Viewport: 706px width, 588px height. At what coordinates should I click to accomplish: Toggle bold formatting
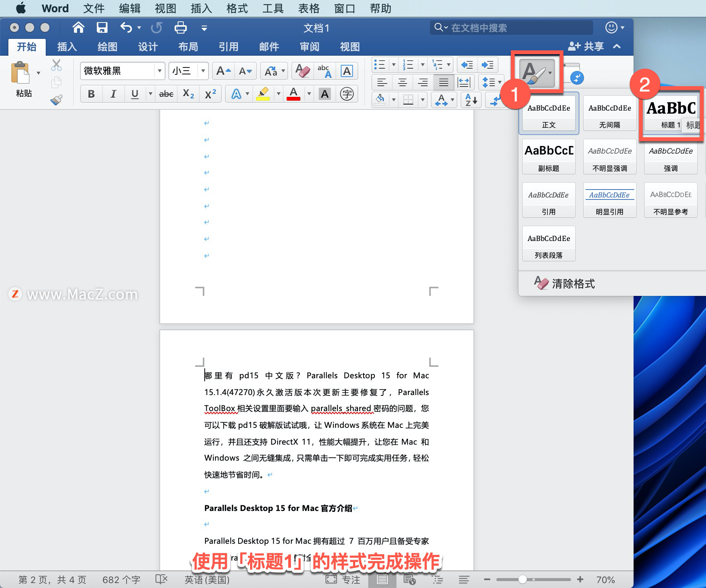pyautogui.click(x=91, y=94)
